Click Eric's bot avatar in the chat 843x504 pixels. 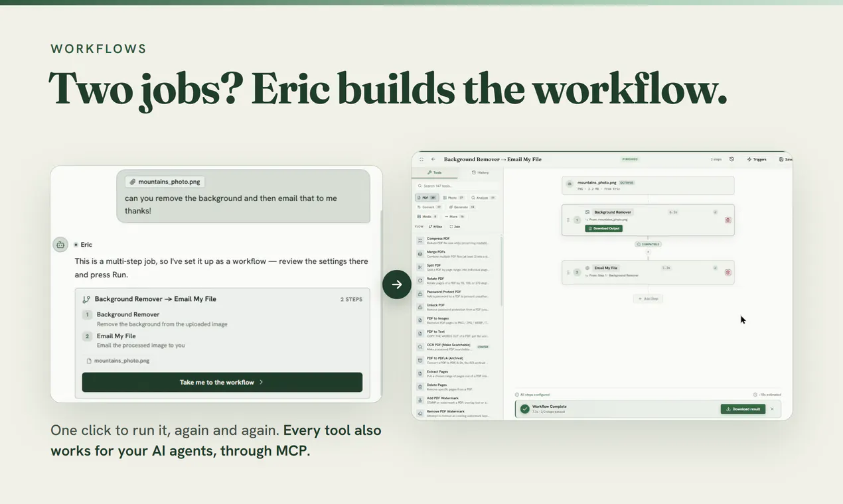[60, 245]
